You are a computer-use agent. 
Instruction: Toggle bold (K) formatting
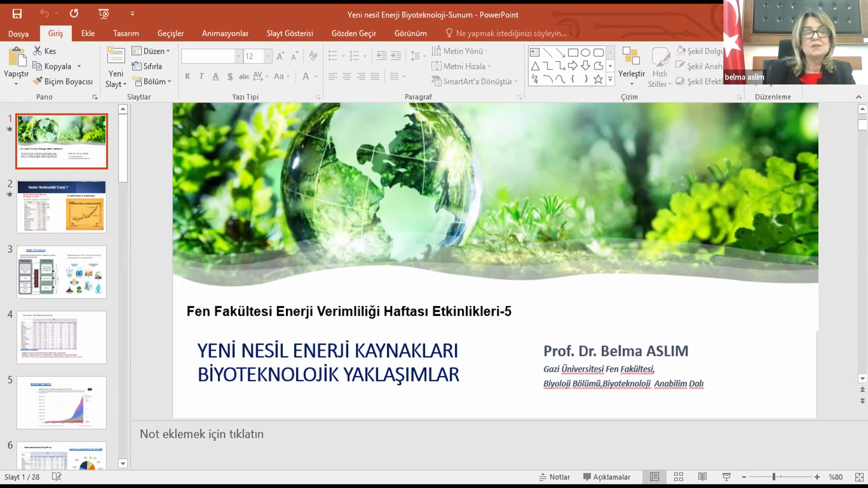[x=187, y=76]
